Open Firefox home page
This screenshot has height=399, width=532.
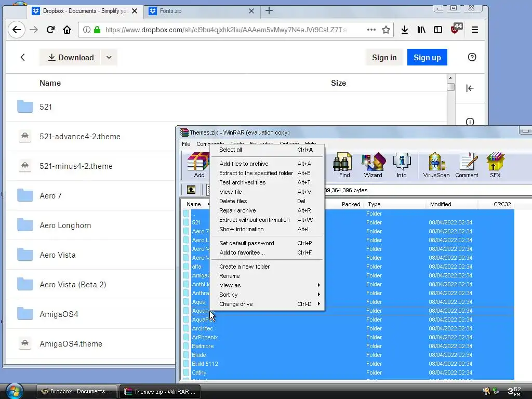click(x=67, y=30)
